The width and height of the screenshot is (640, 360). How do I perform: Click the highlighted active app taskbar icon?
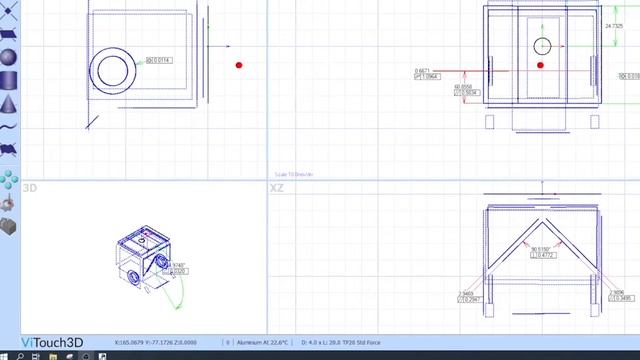point(86,356)
